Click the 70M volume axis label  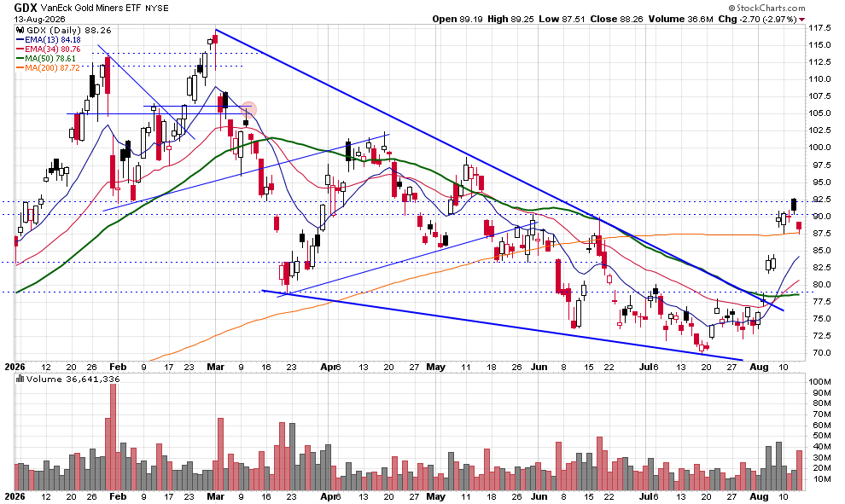[822, 414]
